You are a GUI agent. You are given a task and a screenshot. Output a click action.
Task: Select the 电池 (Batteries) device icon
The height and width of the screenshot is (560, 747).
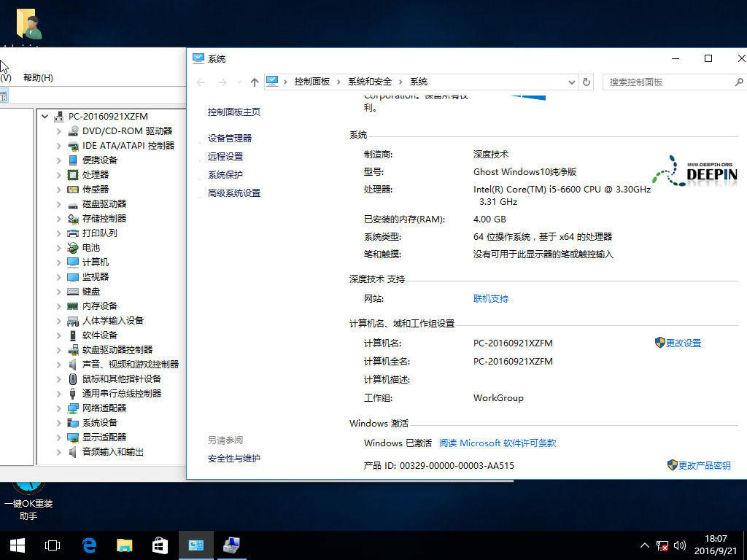[72, 247]
